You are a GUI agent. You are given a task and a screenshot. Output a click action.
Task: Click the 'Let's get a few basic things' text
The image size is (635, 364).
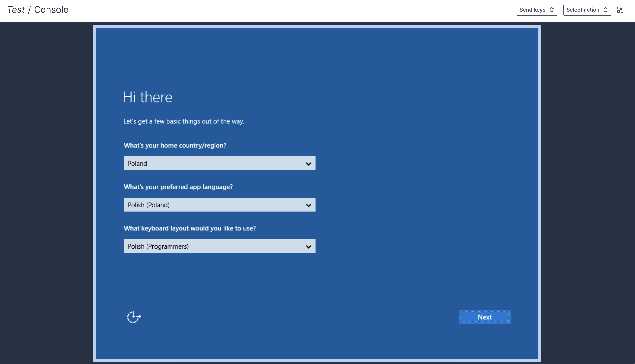pyautogui.click(x=184, y=121)
